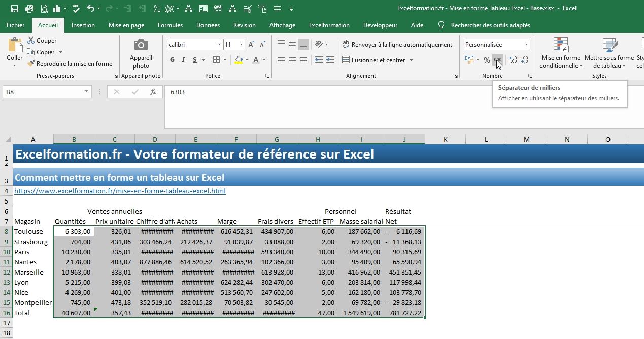This screenshot has height=339, width=644.
Task: Remove a decimal place
Action: (524, 60)
